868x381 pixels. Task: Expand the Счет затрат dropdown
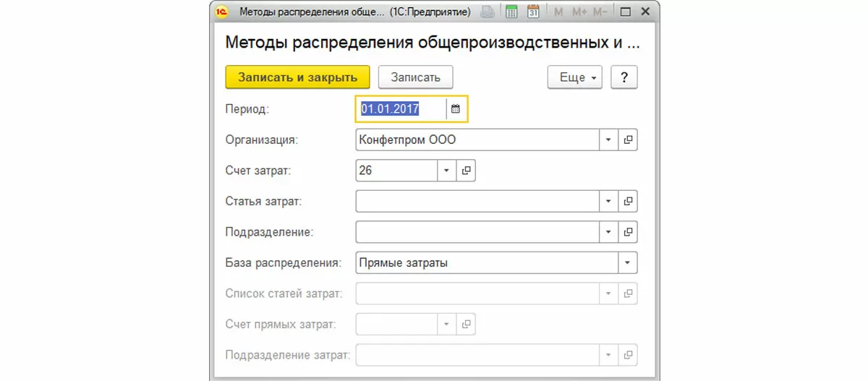[x=446, y=171]
